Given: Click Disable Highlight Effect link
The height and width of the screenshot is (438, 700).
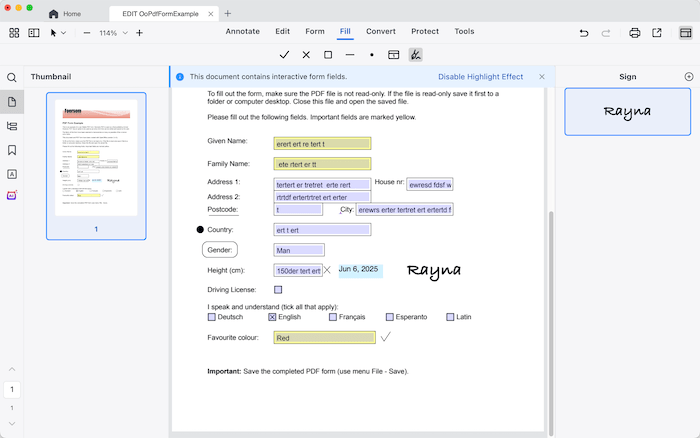Looking at the screenshot, I should (x=480, y=77).
